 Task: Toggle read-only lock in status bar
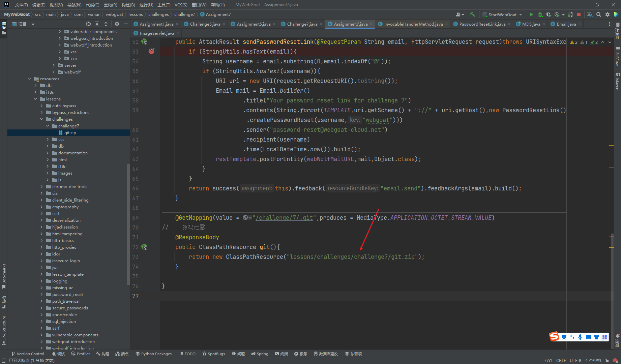tap(607, 360)
